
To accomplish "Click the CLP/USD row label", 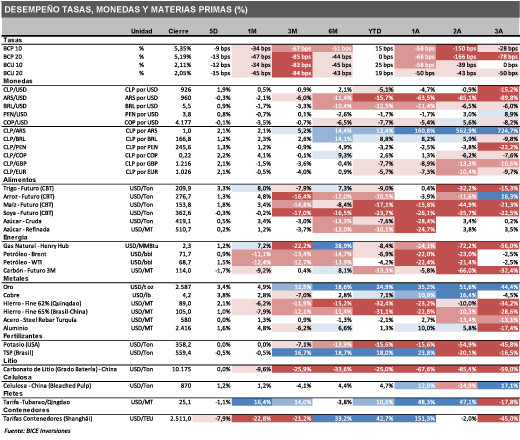I will 15,89.
